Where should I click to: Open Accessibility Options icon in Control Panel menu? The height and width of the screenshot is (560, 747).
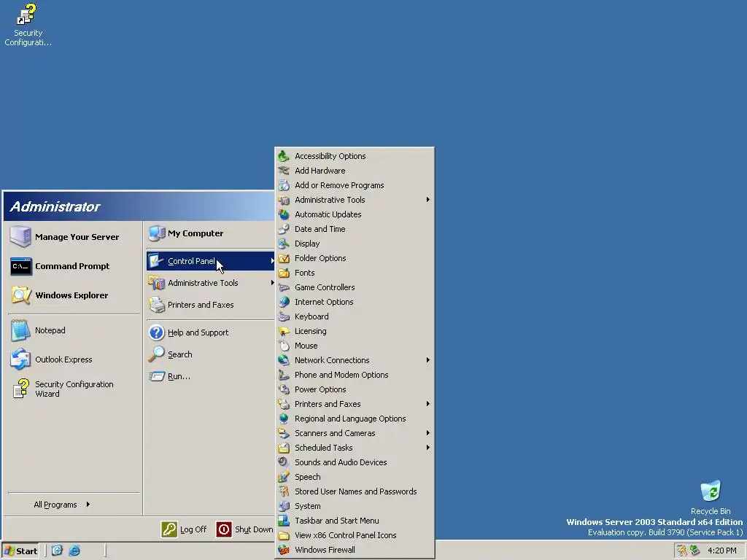point(284,156)
